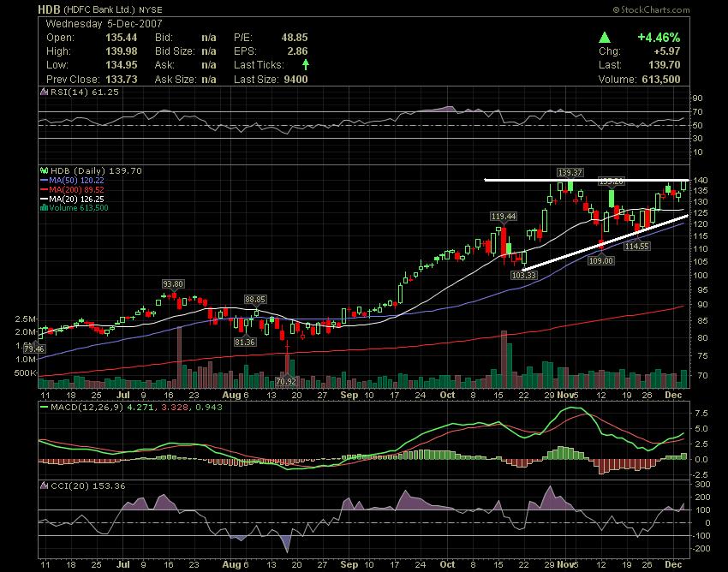The image size is (728, 572).
Task: Click the green Last Ticks up arrow
Action: click(306, 64)
